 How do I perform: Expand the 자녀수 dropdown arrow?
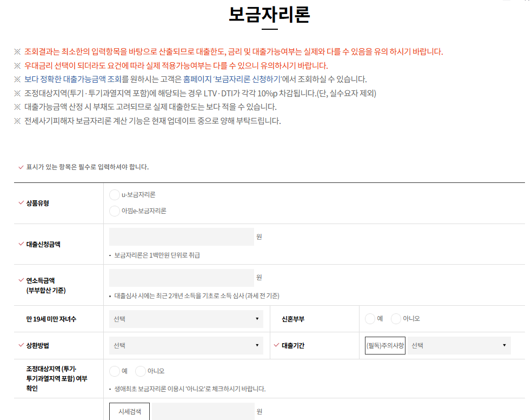click(x=257, y=318)
